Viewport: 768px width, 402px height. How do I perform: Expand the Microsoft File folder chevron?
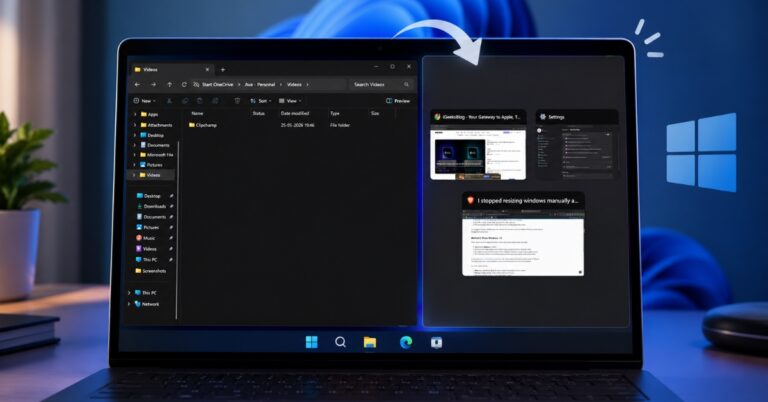[x=135, y=155]
